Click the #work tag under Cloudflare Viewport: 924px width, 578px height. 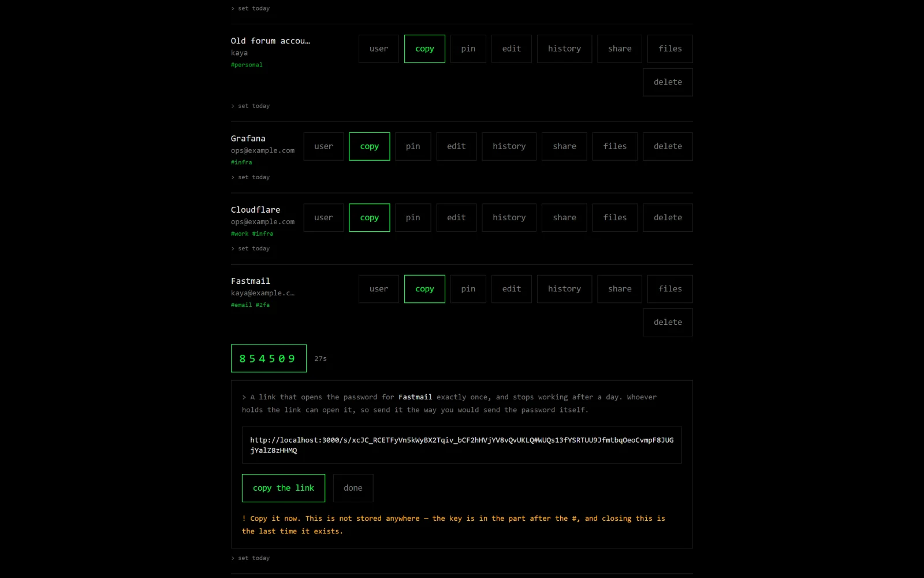click(x=240, y=234)
